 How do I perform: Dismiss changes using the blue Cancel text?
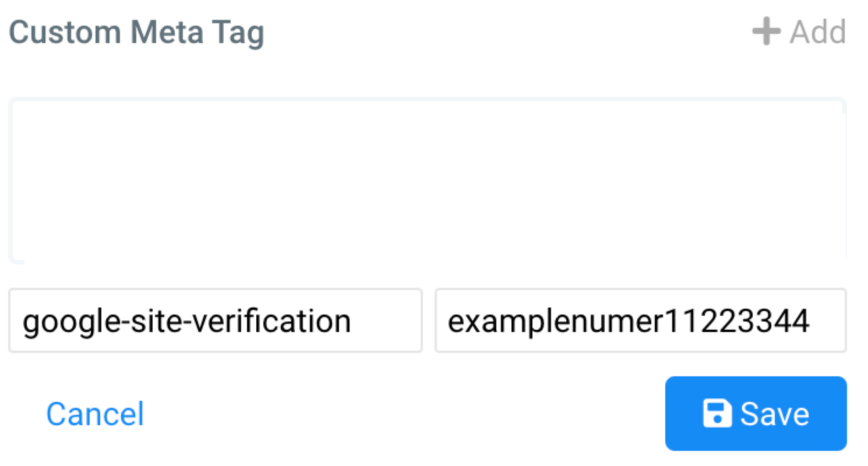tap(95, 414)
